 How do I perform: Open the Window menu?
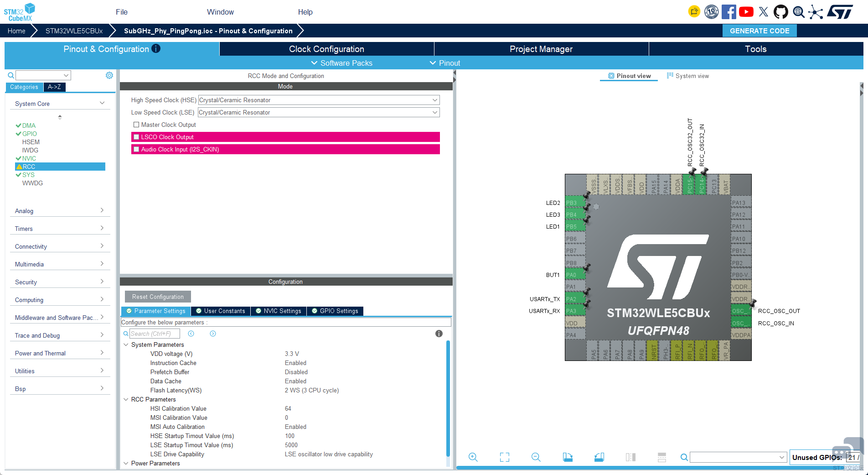point(220,12)
